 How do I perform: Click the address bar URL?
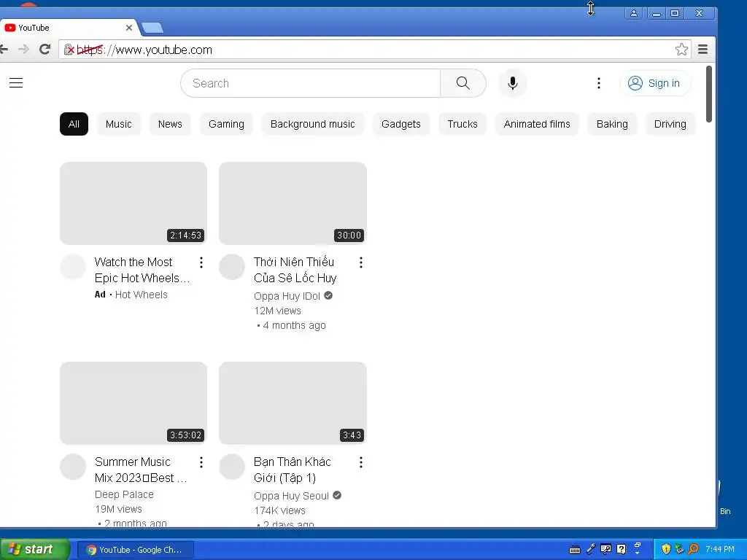coord(144,50)
